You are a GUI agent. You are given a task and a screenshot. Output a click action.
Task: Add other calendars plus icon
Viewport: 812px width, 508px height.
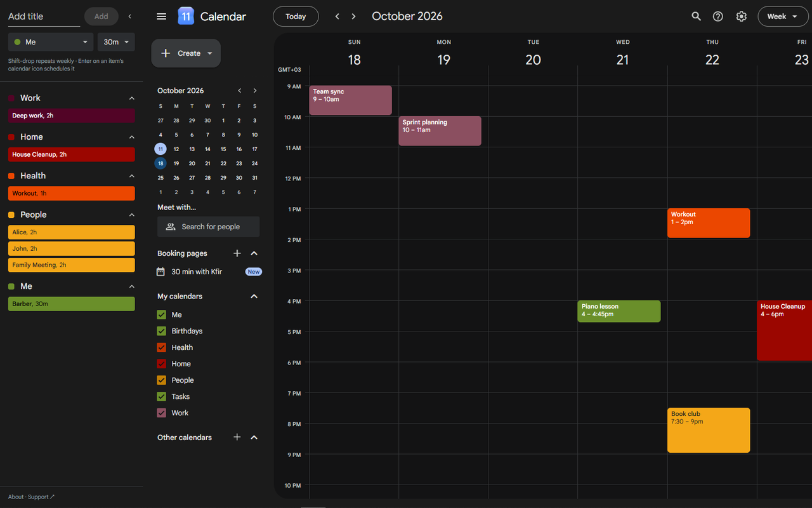(237, 438)
